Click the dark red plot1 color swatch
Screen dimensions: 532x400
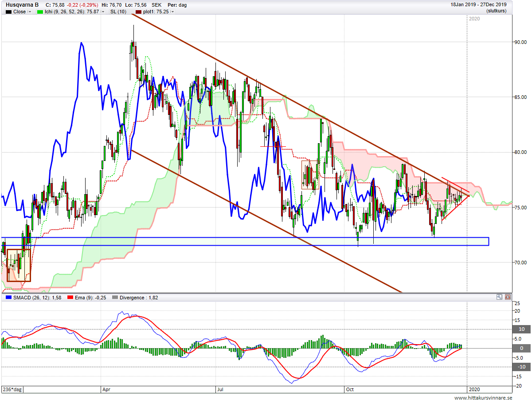click(139, 12)
